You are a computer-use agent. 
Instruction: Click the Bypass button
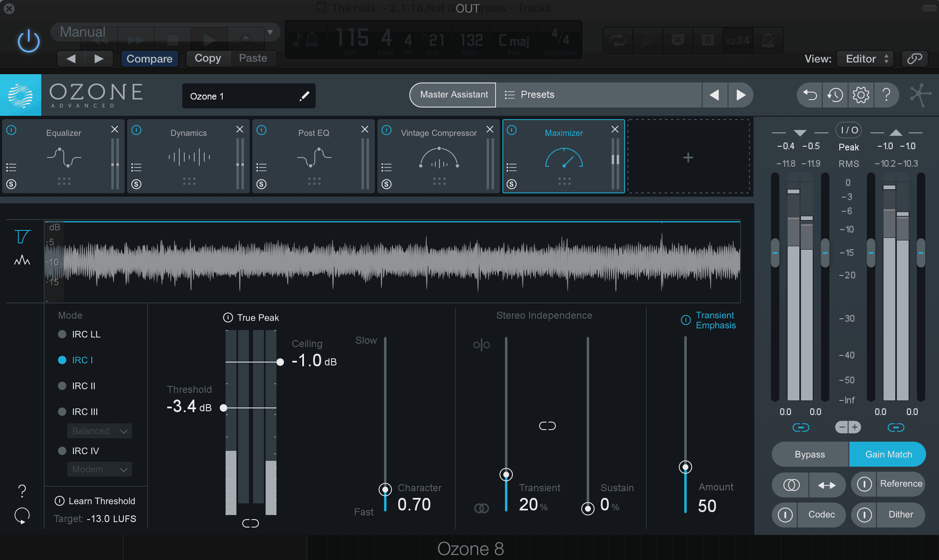(x=810, y=454)
